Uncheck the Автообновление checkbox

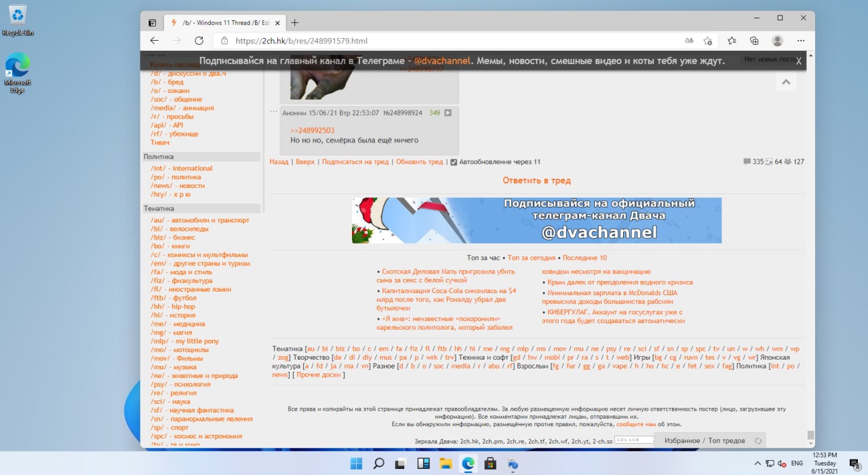point(454,162)
